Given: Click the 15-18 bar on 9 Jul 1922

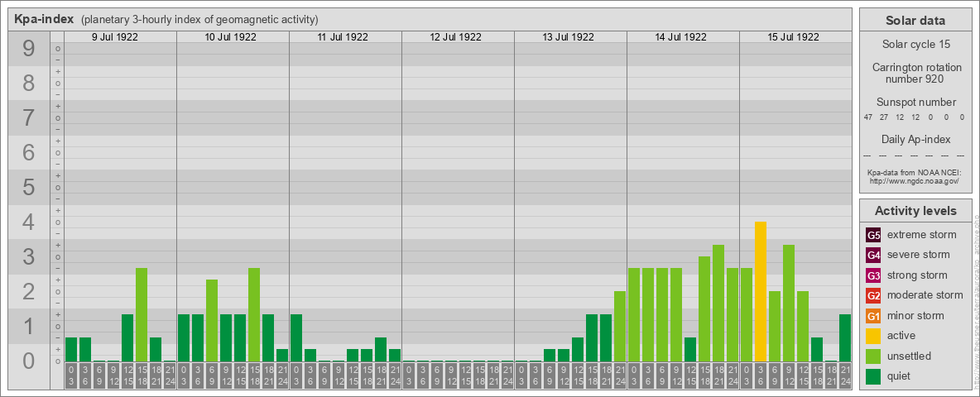Looking at the screenshot, I should [142, 314].
